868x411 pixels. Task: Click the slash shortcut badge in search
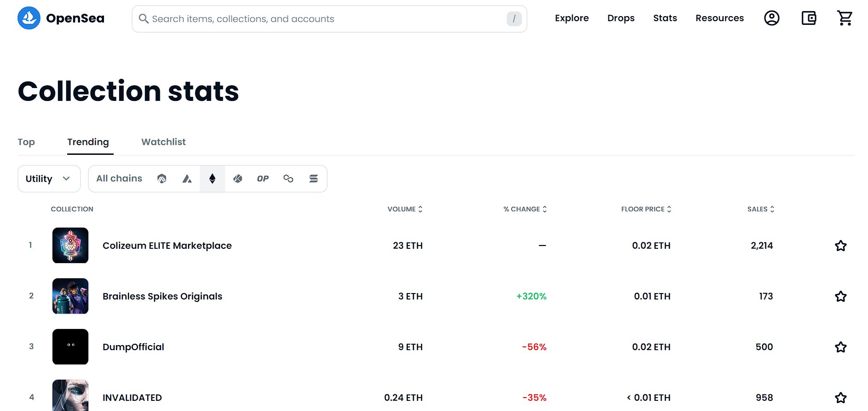tap(514, 19)
